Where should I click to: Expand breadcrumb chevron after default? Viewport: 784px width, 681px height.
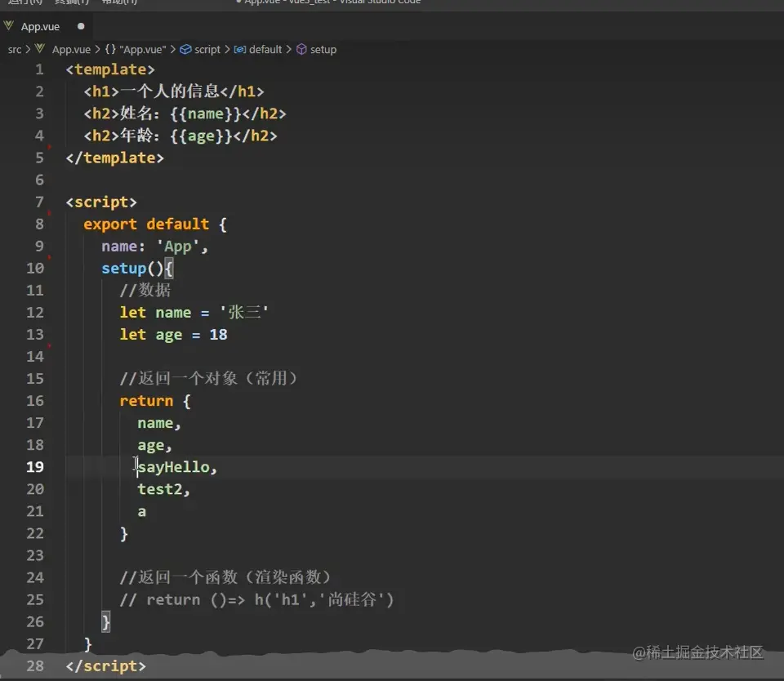tap(289, 50)
